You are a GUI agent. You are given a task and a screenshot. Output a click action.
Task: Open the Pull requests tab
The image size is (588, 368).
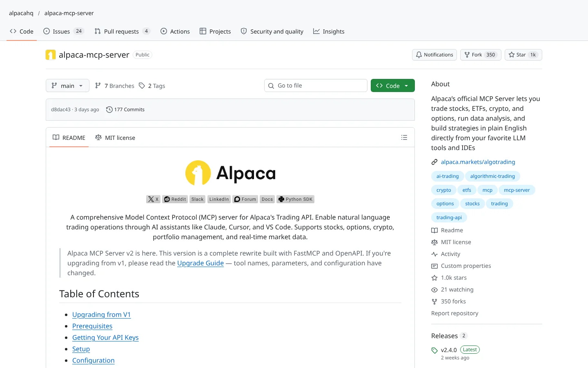pos(122,31)
